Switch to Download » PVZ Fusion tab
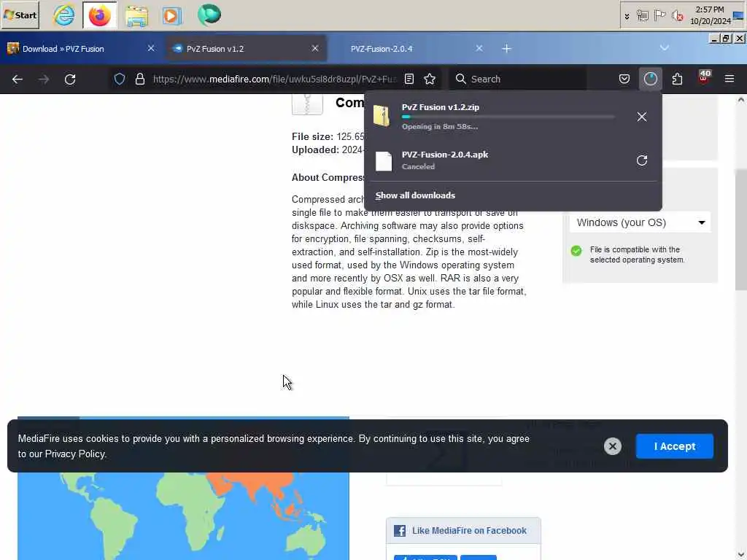The image size is (747, 560). tap(81, 49)
